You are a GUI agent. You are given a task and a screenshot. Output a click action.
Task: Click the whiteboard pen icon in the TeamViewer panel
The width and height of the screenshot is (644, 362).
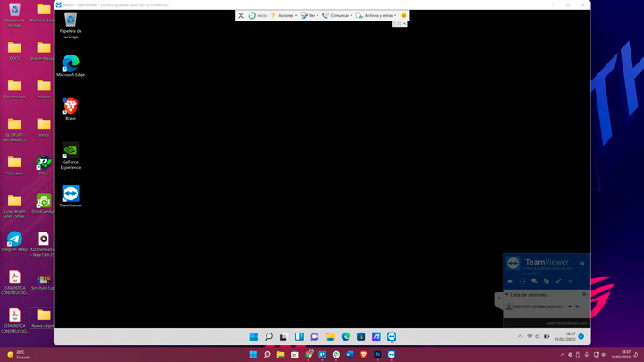tap(558, 282)
